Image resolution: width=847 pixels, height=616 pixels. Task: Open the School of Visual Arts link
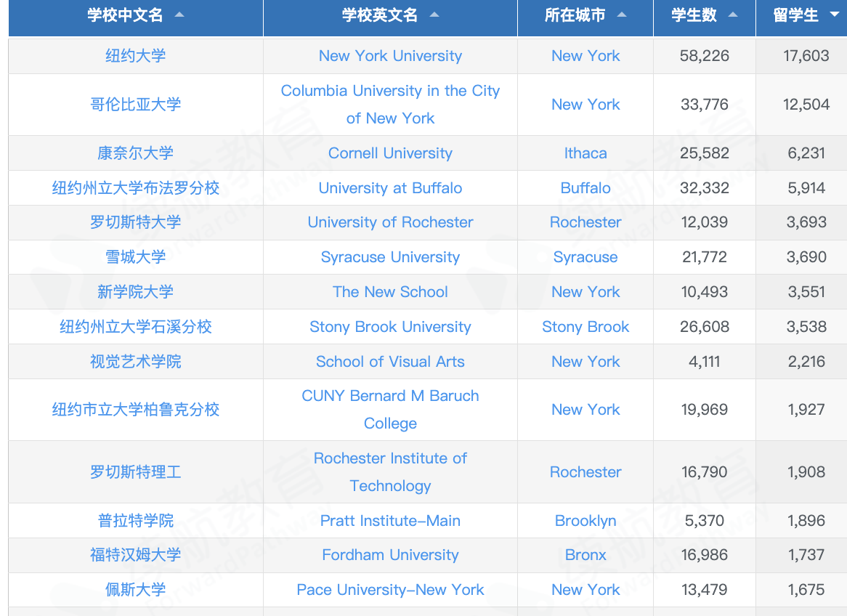click(x=390, y=362)
